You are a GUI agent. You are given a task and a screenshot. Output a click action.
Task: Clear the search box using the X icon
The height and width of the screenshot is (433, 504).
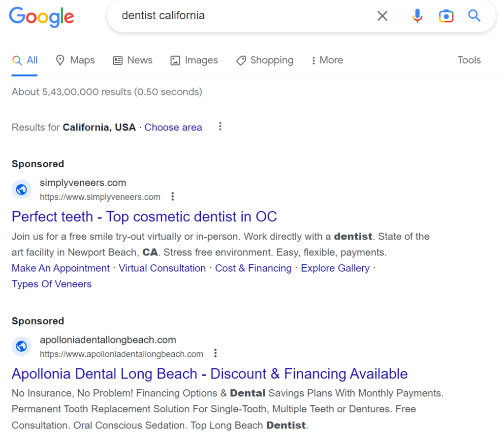[382, 15]
